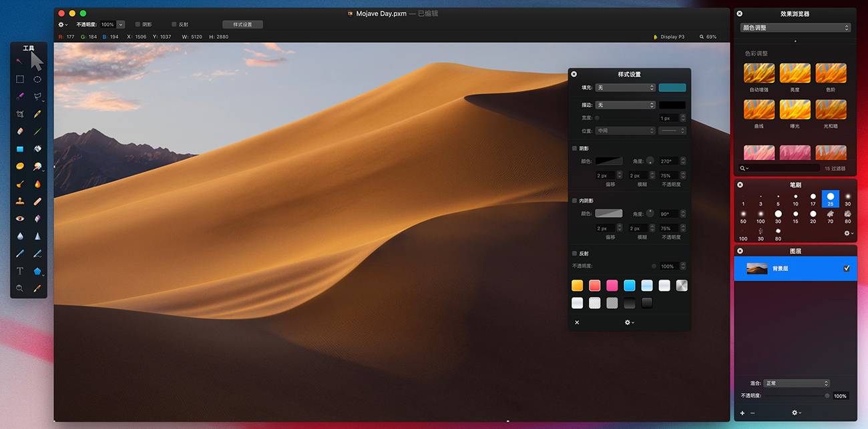Viewport: 868px width, 429px height.
Task: Select the Blur water-drop tool
Action: (20, 236)
